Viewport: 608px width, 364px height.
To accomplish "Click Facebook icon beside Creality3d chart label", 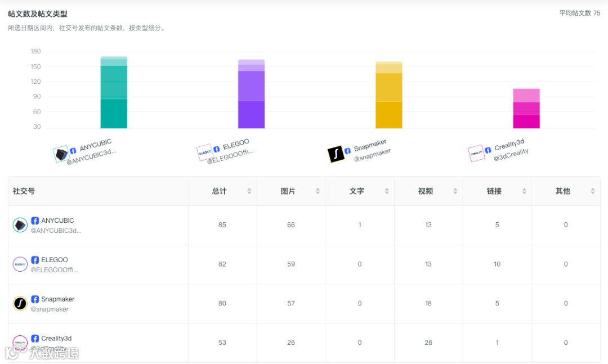I will coord(488,150).
